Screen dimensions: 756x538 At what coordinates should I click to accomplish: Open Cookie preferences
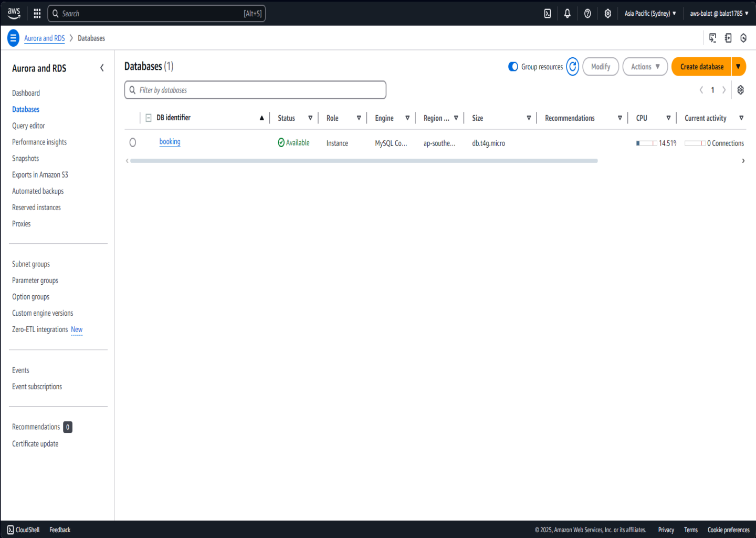coord(729,530)
